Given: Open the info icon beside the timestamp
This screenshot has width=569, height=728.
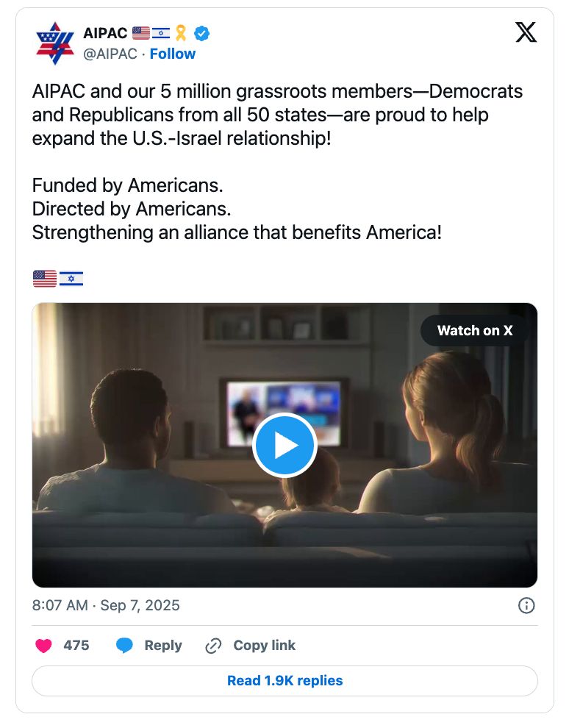Looking at the screenshot, I should click(526, 605).
